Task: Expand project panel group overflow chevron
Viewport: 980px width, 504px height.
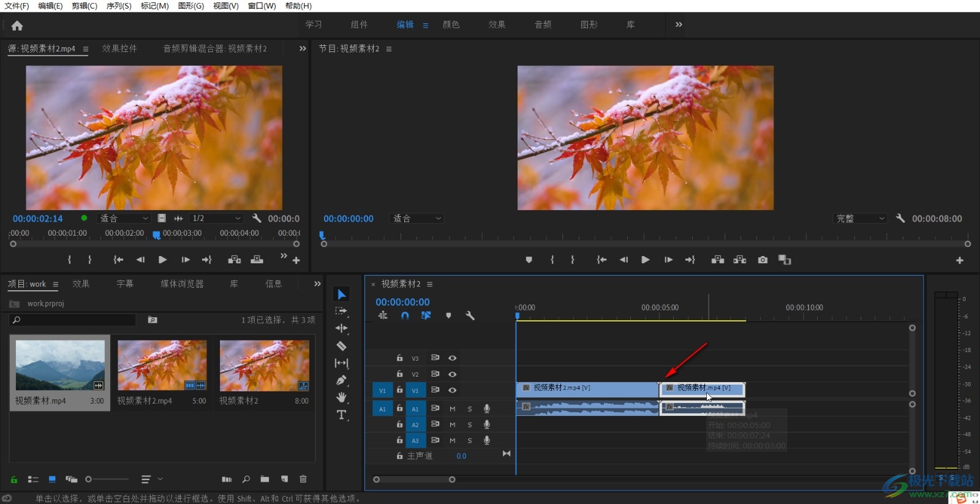Action: 317,284
